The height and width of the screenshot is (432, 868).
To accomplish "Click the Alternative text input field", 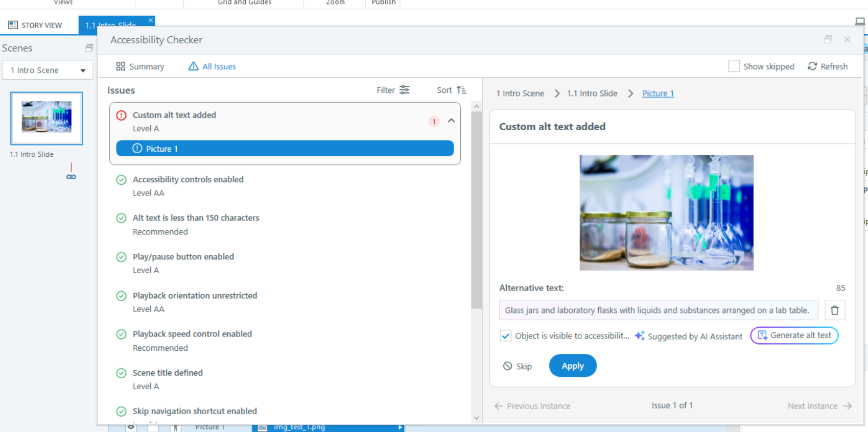I will 659,310.
